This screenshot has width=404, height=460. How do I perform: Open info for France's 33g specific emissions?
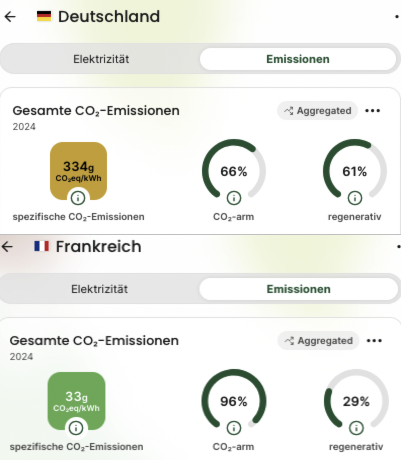tap(76, 428)
